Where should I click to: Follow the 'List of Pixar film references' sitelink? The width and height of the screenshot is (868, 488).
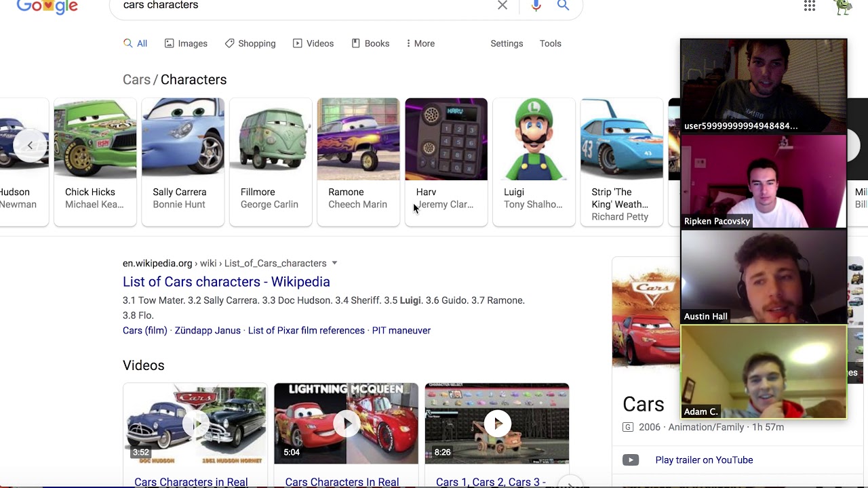click(307, 330)
